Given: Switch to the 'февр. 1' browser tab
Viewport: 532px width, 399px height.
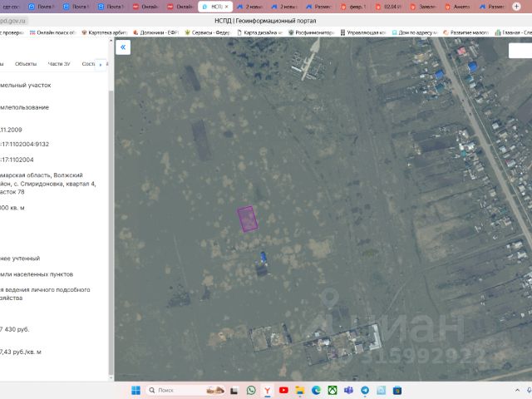Looking at the screenshot, I should [x=353, y=7].
